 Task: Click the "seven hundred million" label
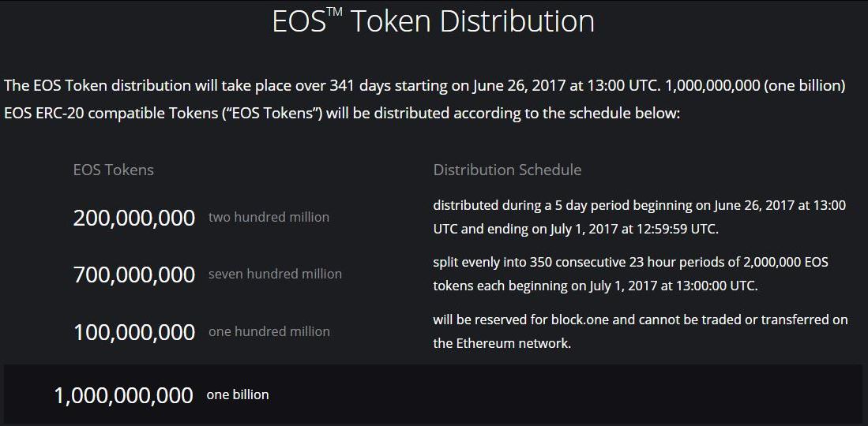275,275
